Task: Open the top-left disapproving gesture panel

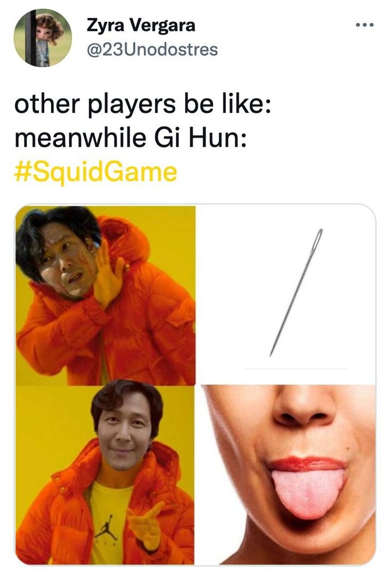Action: pyautogui.click(x=105, y=295)
